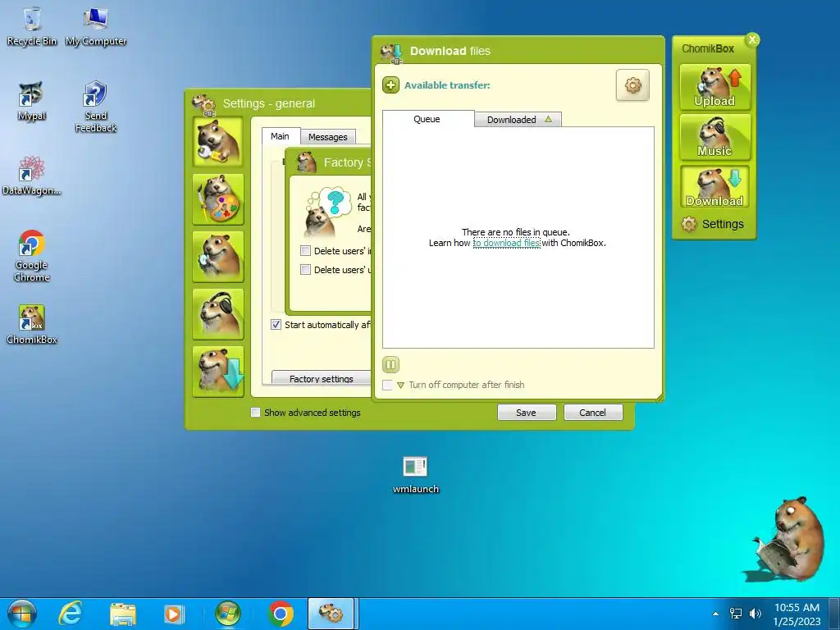Select the hamster with phone settings icon
The image size is (840, 630).
pyautogui.click(x=218, y=257)
